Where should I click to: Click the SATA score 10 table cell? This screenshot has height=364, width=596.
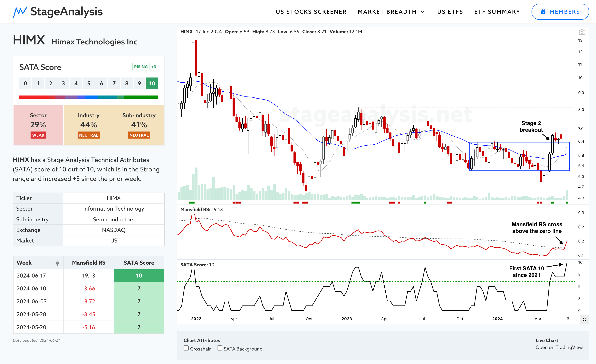click(139, 276)
